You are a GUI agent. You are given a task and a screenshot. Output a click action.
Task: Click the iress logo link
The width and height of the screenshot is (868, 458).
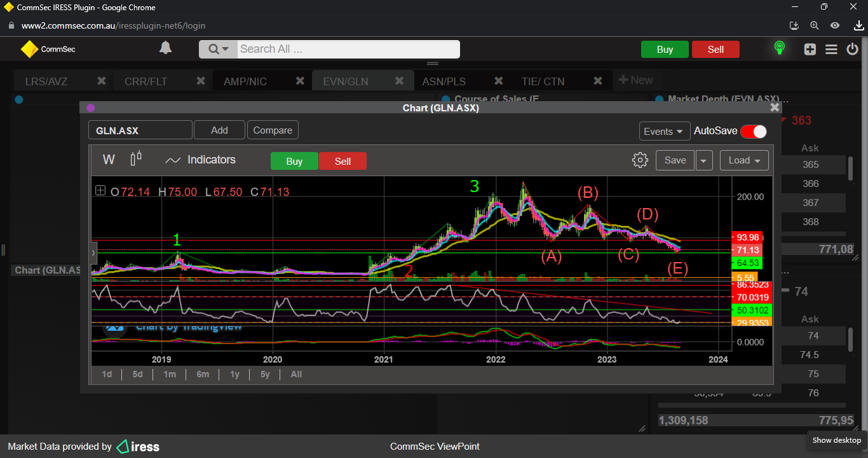coord(138,447)
